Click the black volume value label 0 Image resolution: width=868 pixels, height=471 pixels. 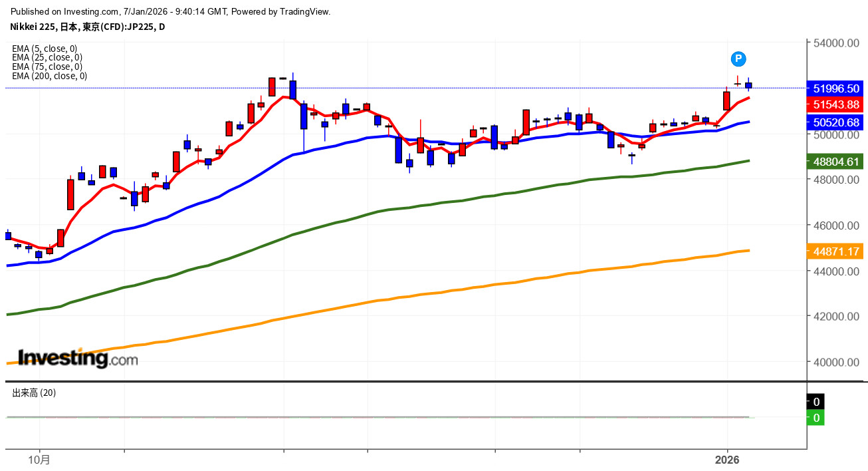tap(815, 401)
